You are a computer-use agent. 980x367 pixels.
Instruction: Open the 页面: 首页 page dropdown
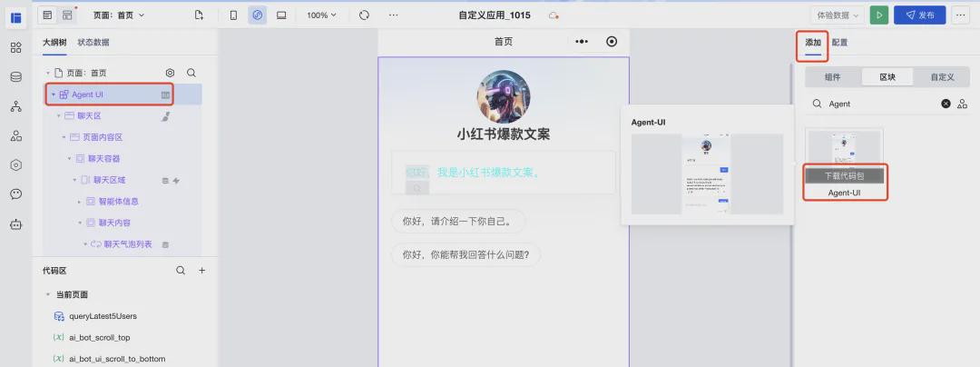pos(119,15)
